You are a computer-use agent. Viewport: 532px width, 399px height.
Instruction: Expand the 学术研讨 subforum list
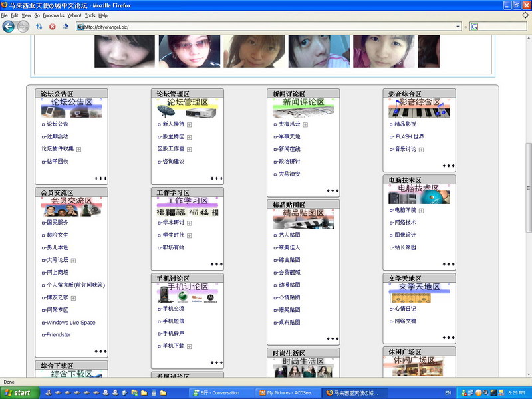pyautogui.click(x=190, y=223)
